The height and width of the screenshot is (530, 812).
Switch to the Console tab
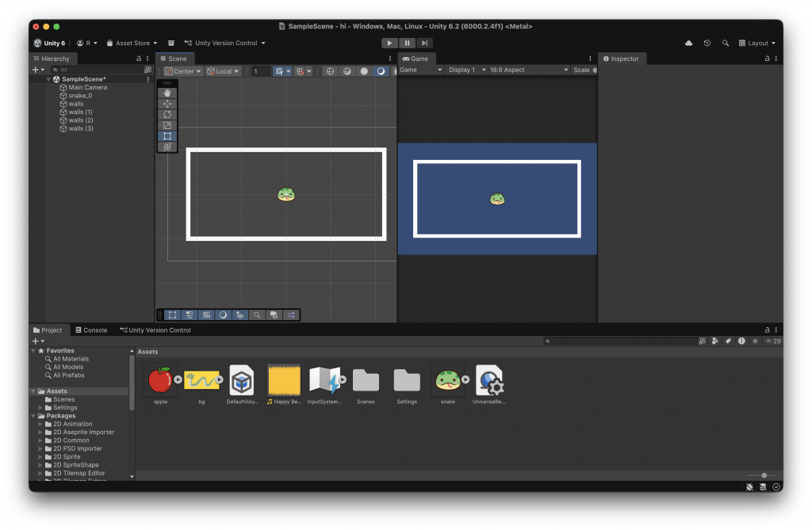tap(91, 330)
